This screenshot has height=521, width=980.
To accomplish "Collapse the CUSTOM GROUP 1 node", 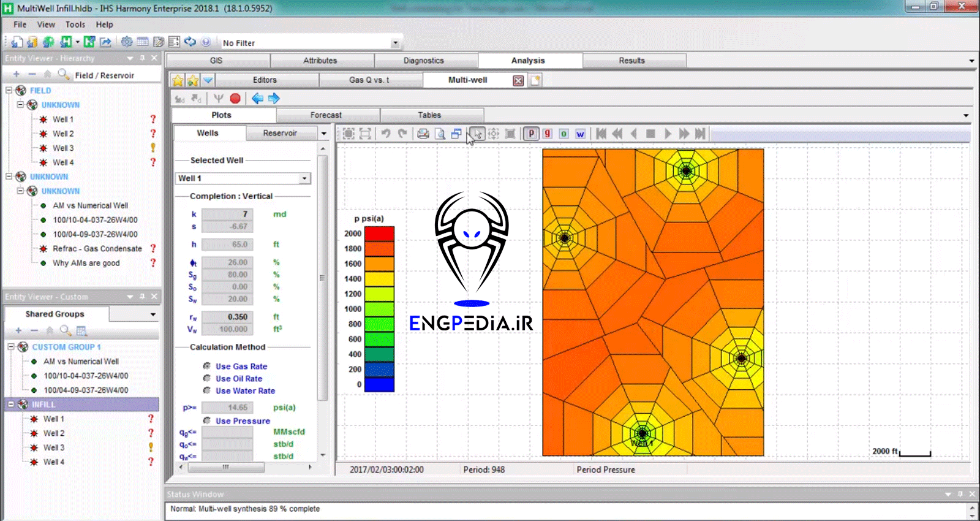I will (10, 346).
